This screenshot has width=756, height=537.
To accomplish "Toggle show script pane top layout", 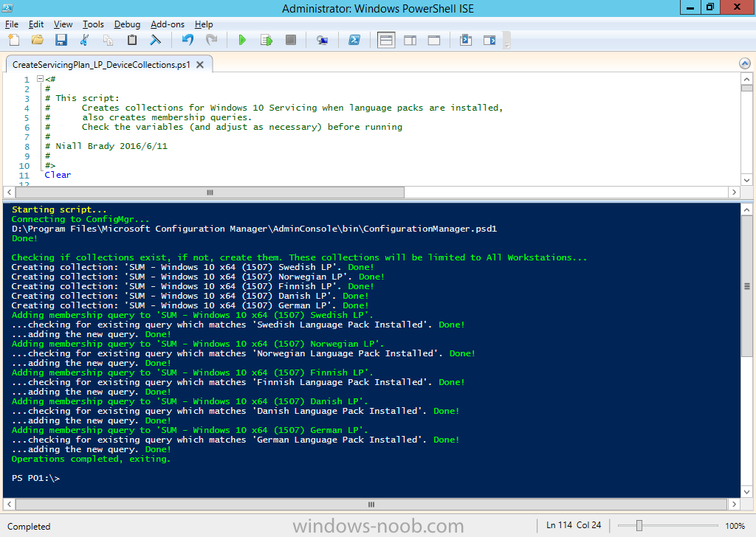I will tap(386, 40).
